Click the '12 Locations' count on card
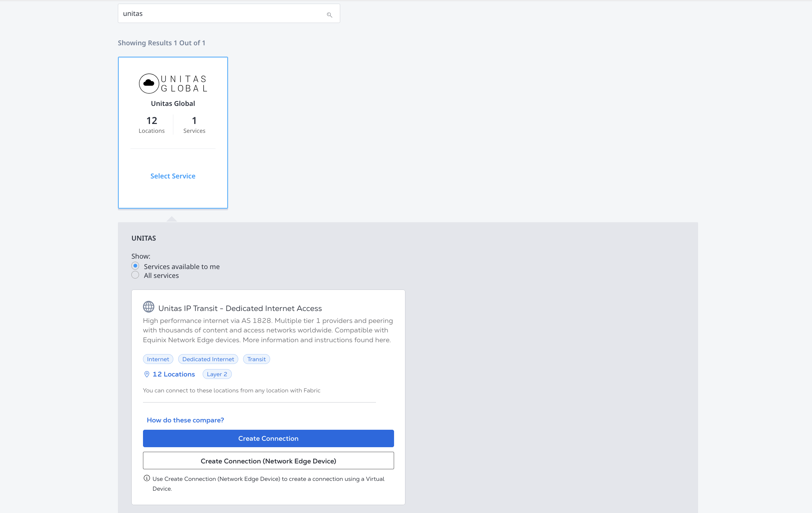This screenshot has height=513, width=812. point(152,125)
